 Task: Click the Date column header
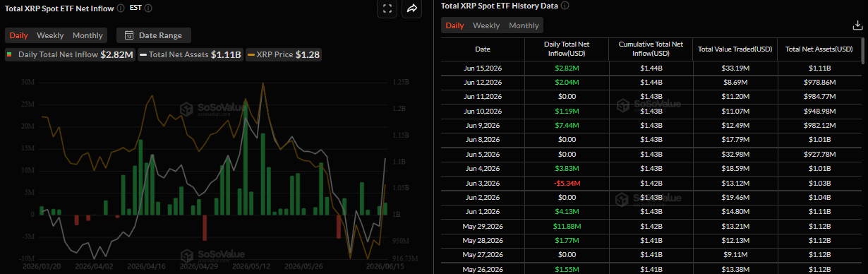(483, 49)
